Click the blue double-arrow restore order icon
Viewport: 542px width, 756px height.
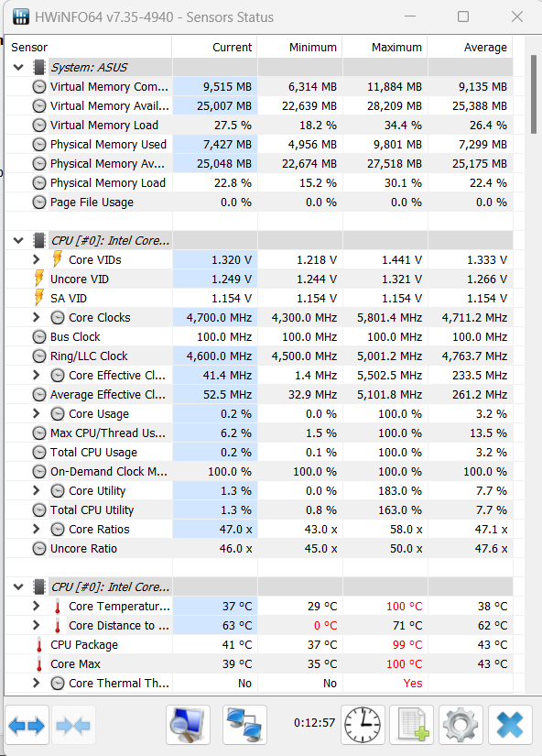[x=26, y=725]
